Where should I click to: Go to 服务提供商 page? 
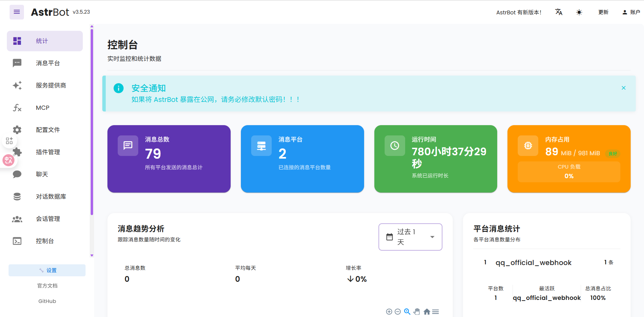tap(51, 85)
